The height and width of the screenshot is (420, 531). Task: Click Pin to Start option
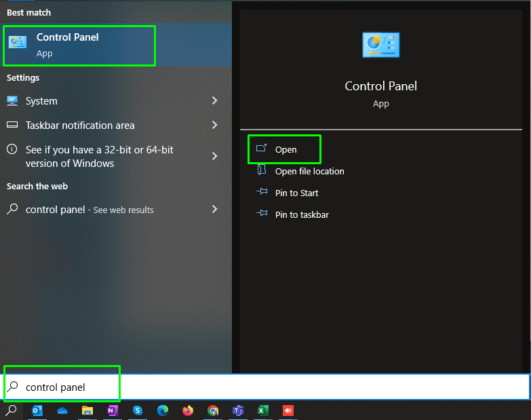[296, 193]
